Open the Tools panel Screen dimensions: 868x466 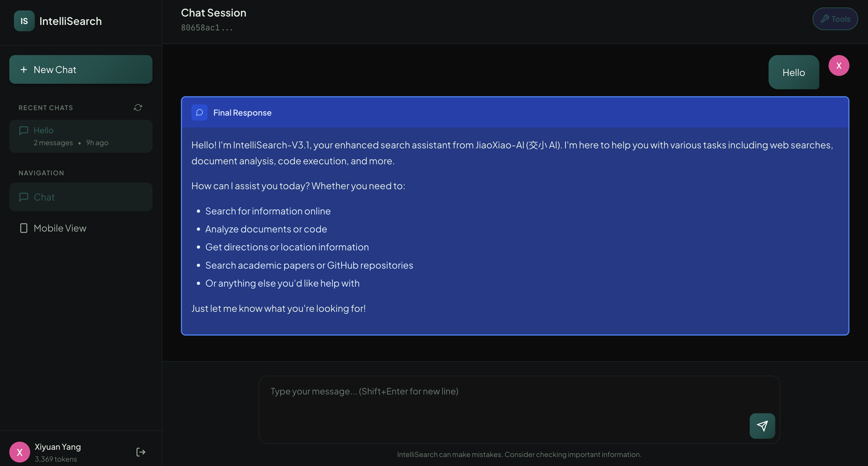point(835,19)
